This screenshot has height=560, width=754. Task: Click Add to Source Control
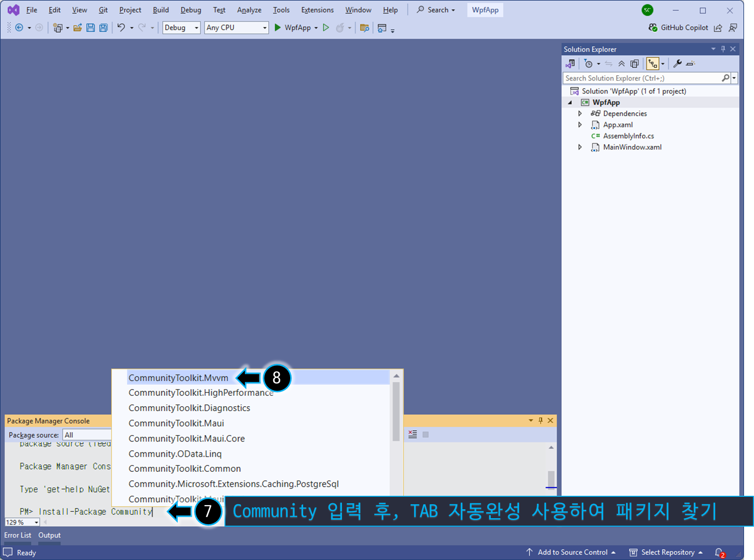tap(571, 553)
